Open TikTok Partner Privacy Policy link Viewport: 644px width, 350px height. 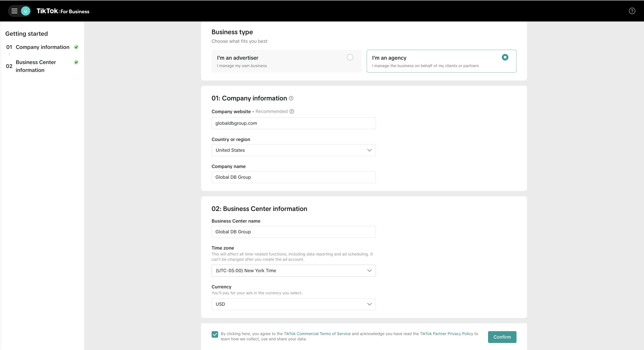446,334
